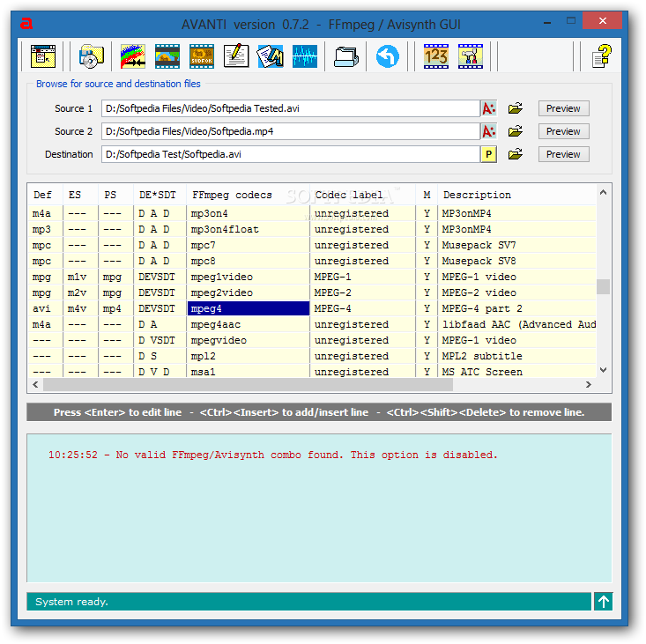646x644 pixels.
Task: Click the yellow P button for Destination
Action: 488,154
